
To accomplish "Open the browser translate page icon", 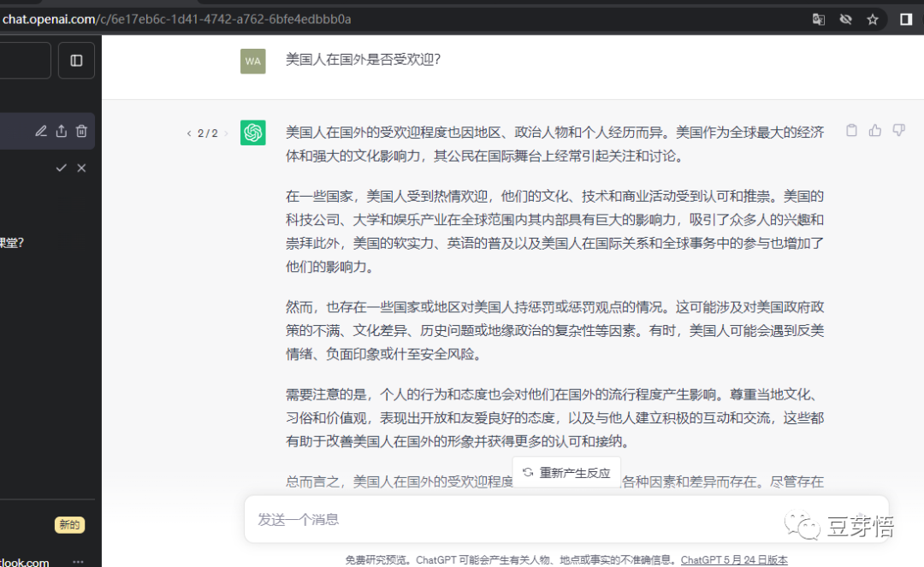I will 819,19.
